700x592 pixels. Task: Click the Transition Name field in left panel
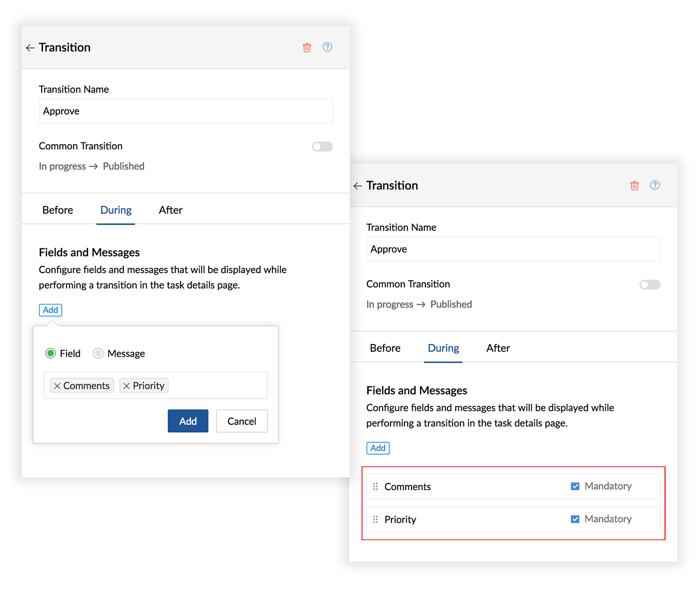[186, 111]
